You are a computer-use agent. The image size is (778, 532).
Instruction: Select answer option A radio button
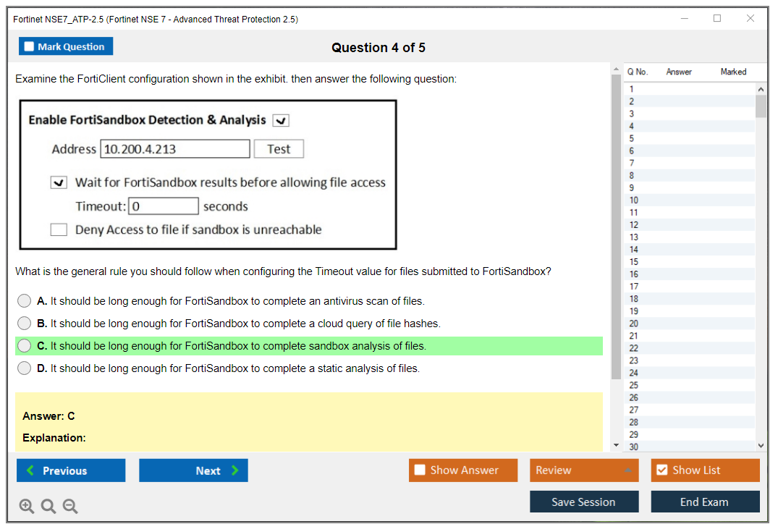[x=25, y=301]
